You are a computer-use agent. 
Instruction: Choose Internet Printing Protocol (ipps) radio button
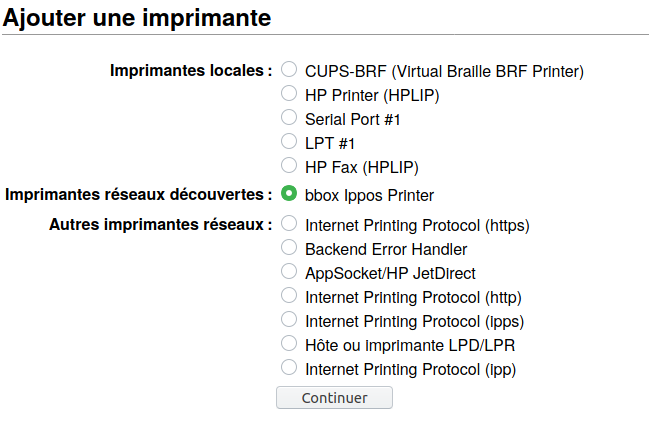coord(289,320)
